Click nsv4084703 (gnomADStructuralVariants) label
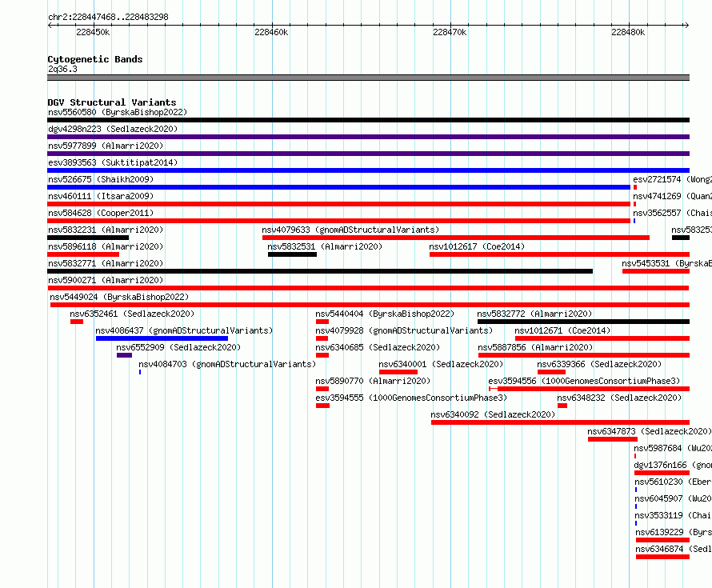Viewport: 712px width, 588px height. coord(227,364)
